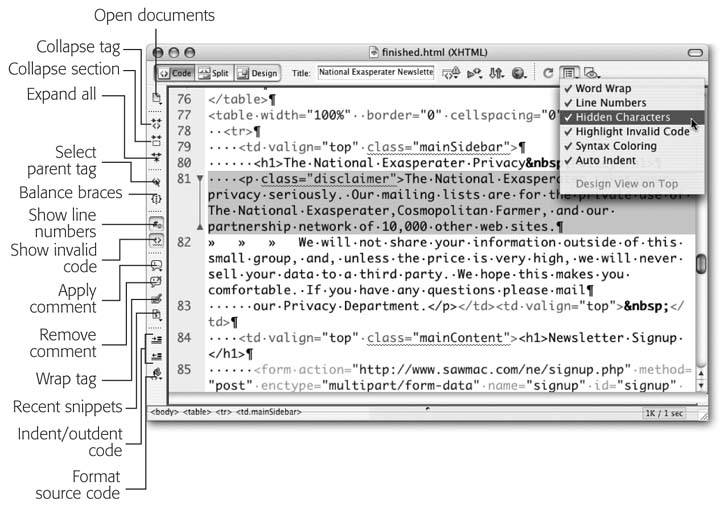The width and height of the screenshot is (720, 505).
Task: Toggle Highlight Invalid Code option
Action: click(x=632, y=132)
